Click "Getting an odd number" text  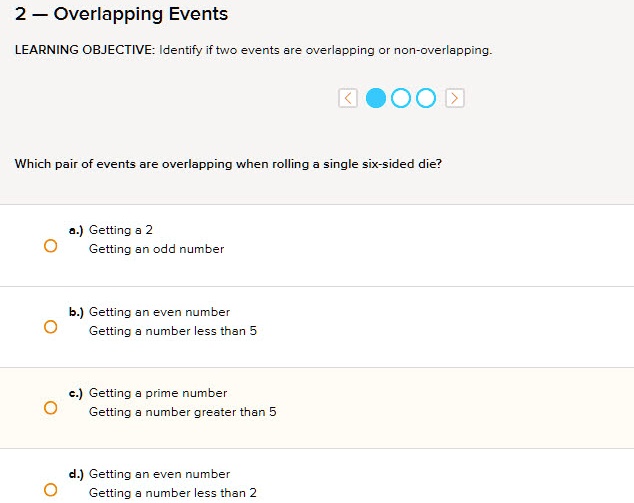tap(156, 249)
